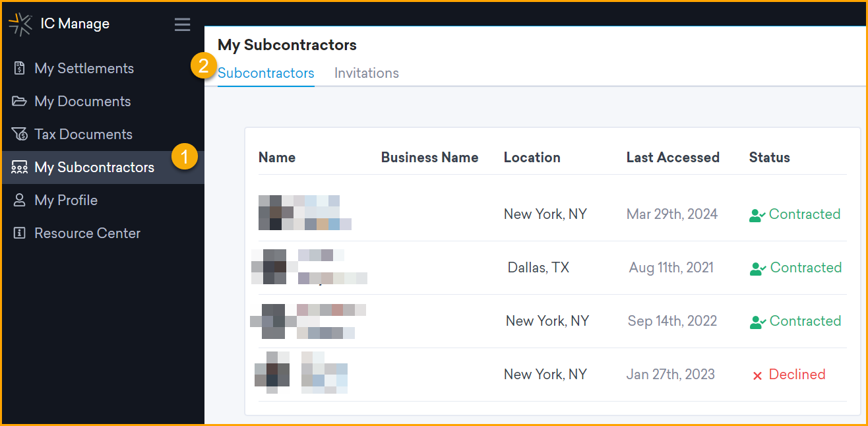Click the IC Manage logo icon
Viewport: 868px width, 426px height.
20,24
